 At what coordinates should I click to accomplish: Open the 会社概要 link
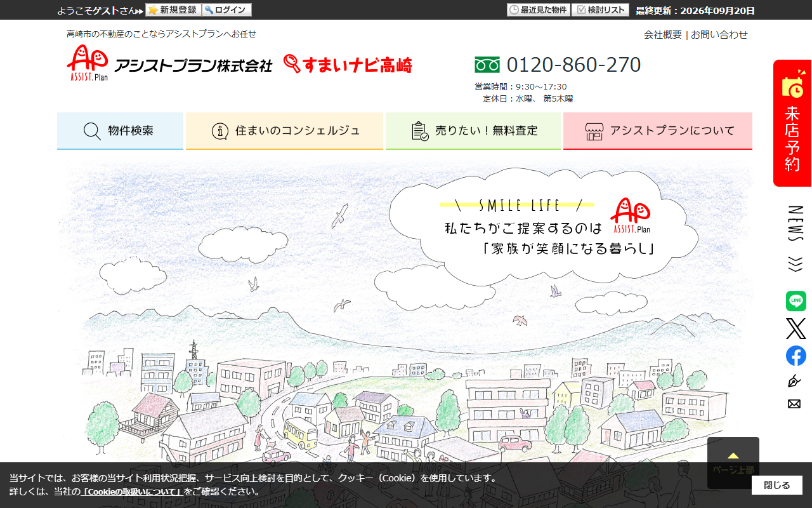click(663, 34)
